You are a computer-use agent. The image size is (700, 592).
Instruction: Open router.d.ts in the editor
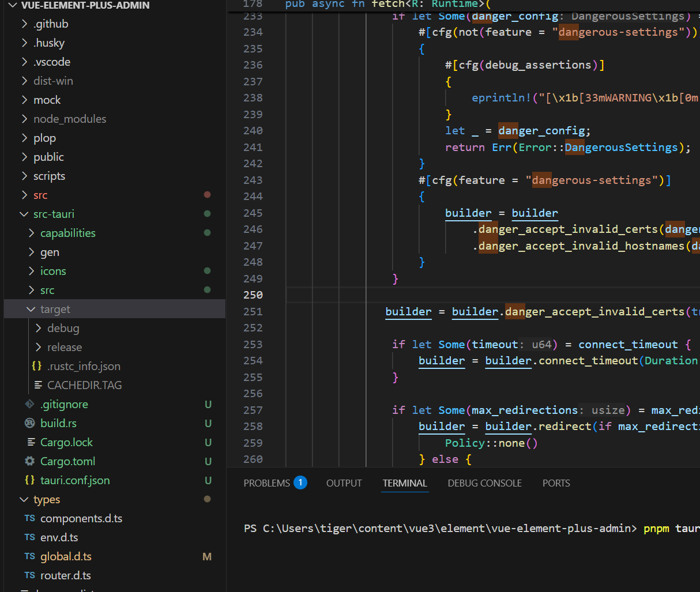pyautogui.click(x=65, y=575)
